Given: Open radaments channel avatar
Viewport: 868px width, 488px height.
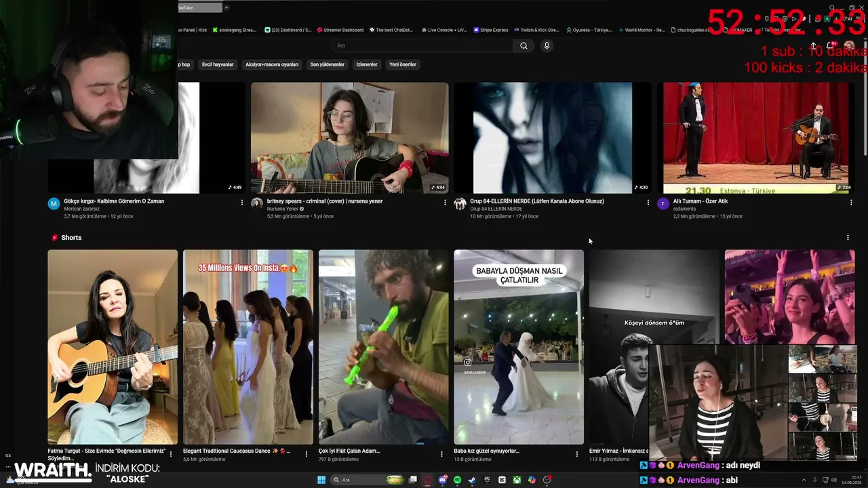Looking at the screenshot, I should click(663, 204).
